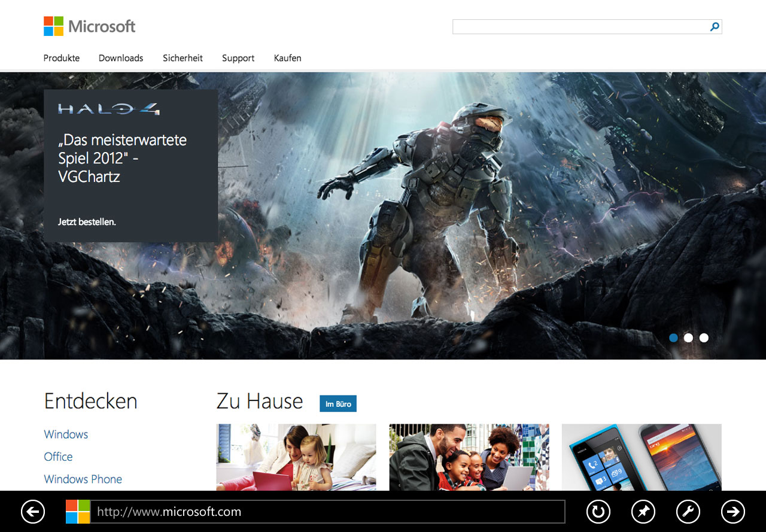Select the second carousel dot

coord(688,338)
